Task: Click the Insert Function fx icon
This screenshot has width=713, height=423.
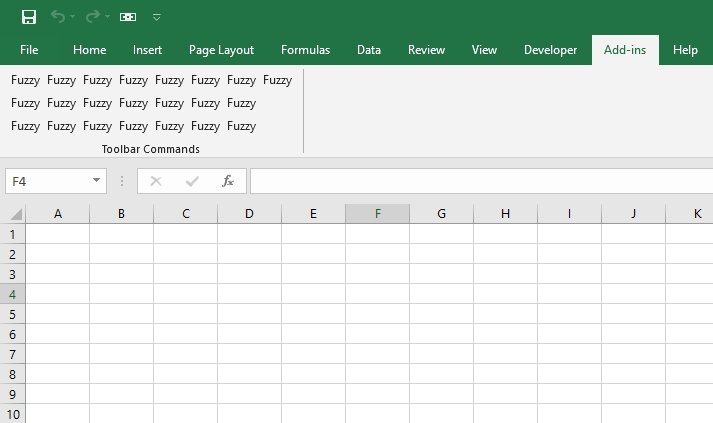Action: 228,181
